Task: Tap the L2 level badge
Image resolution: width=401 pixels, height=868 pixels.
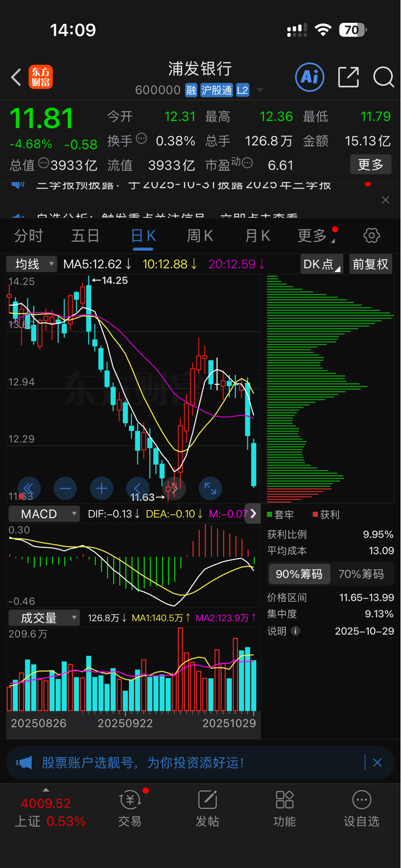Action: pyautogui.click(x=242, y=90)
